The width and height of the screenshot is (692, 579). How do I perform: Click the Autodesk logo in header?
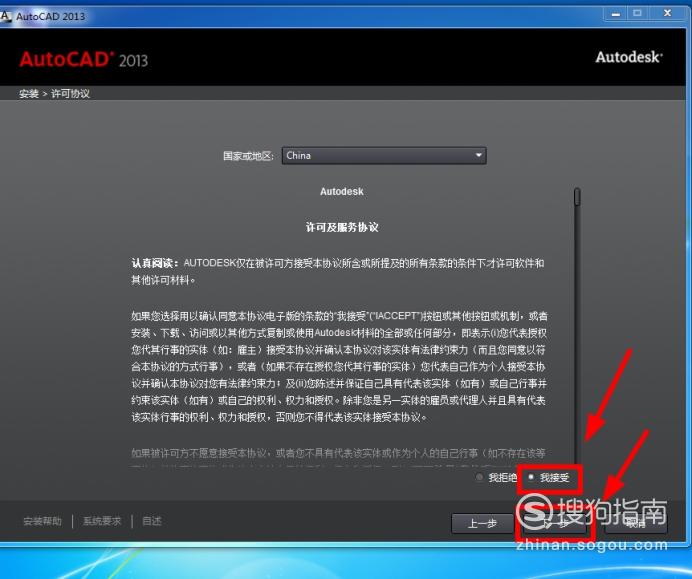tap(629, 57)
